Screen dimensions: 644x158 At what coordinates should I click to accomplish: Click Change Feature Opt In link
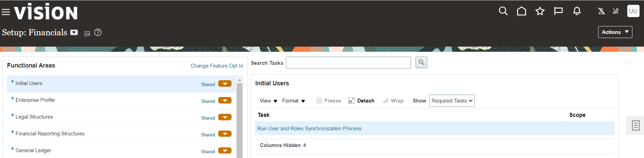(217, 66)
